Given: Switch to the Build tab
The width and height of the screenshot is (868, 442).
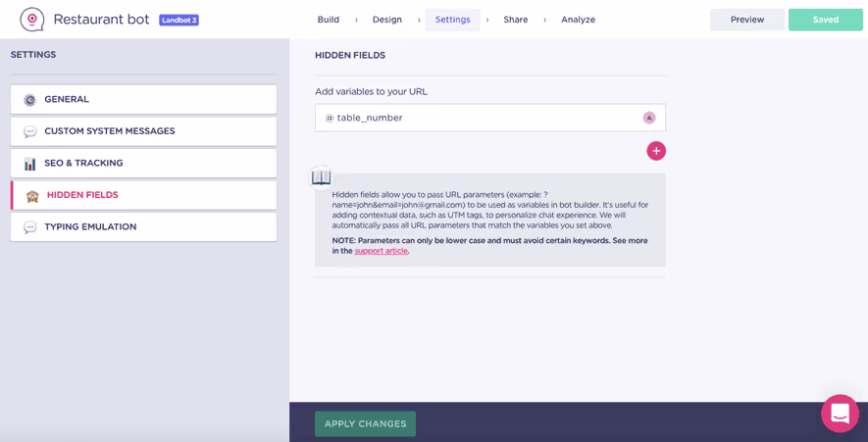Looking at the screenshot, I should click(x=329, y=20).
